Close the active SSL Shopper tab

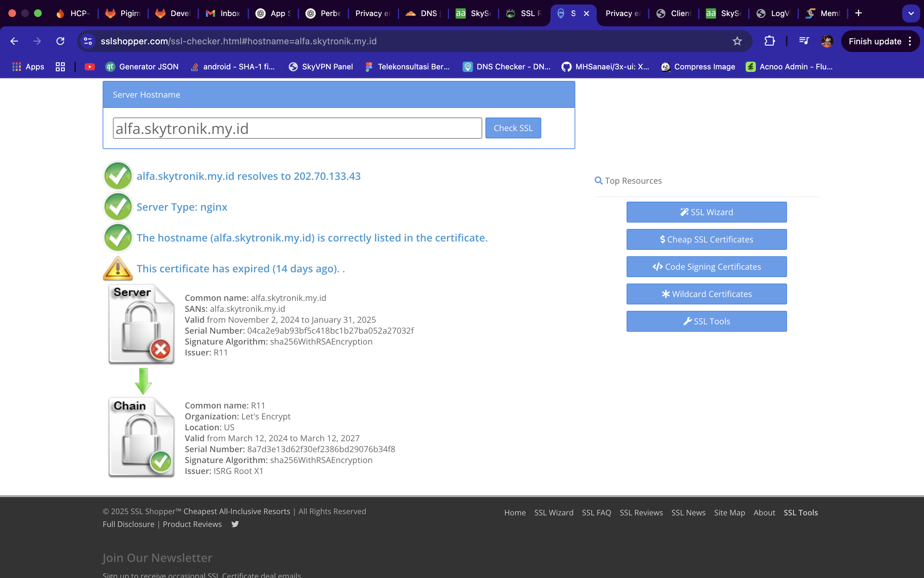tap(586, 13)
